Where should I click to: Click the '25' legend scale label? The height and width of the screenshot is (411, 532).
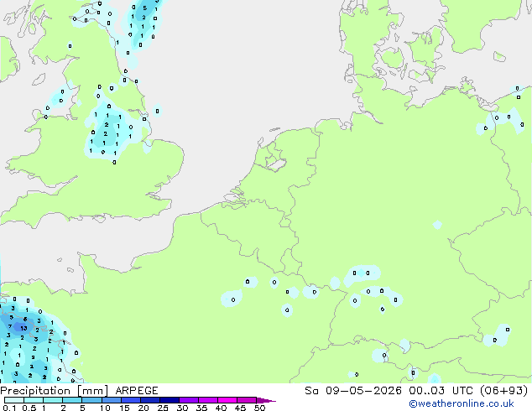click(x=163, y=408)
